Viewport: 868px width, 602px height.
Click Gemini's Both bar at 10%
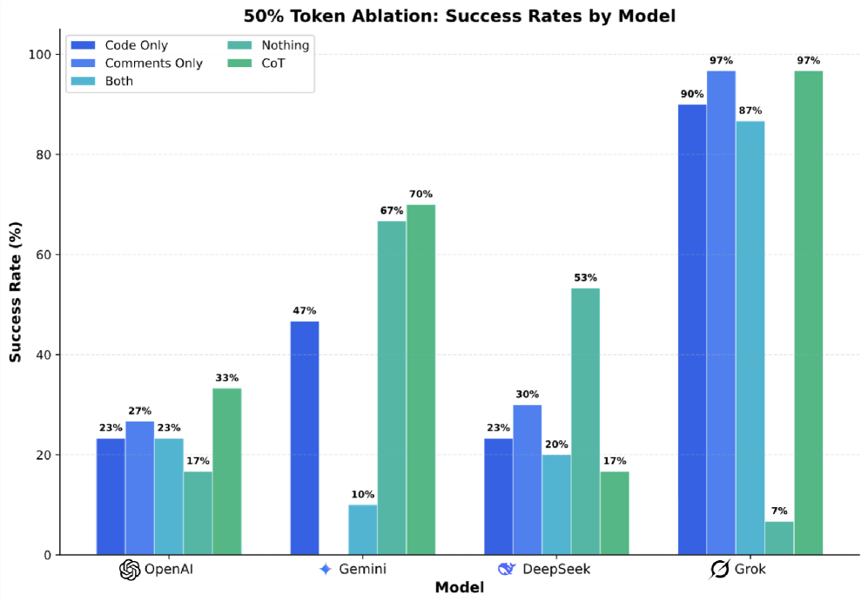click(362, 530)
